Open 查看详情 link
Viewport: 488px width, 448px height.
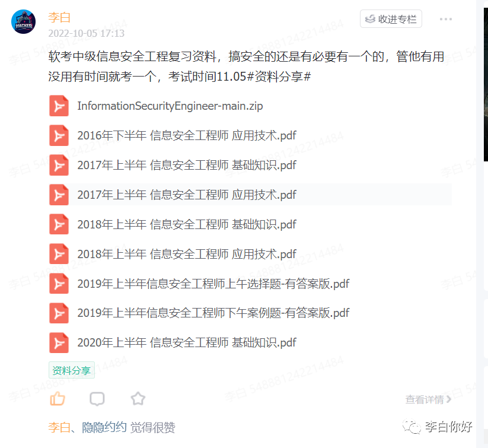425,399
